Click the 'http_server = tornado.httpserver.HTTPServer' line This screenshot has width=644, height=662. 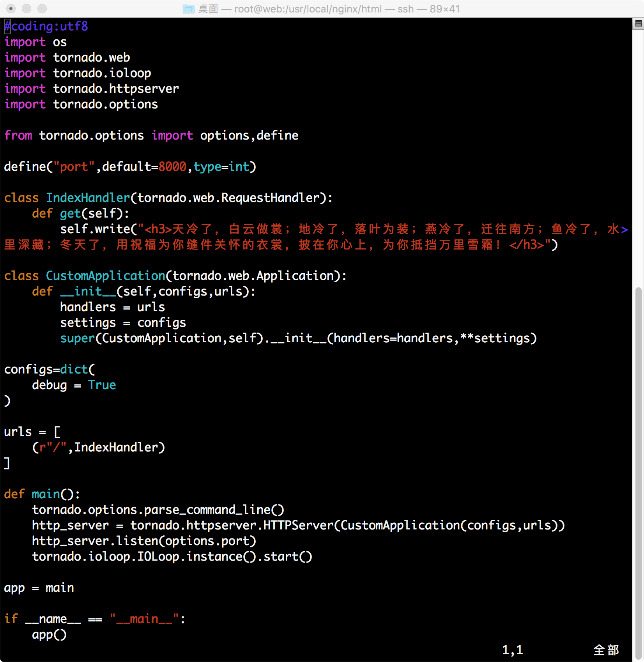pyautogui.click(x=299, y=525)
